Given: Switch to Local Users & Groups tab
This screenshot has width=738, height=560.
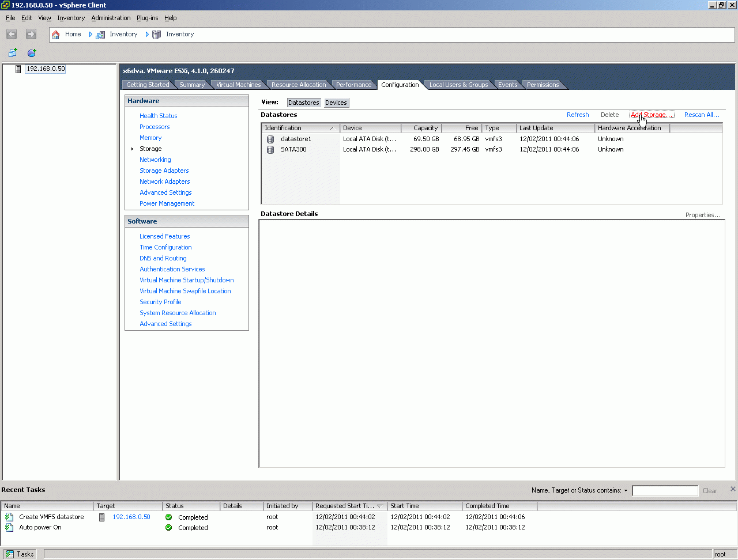Looking at the screenshot, I should (458, 85).
